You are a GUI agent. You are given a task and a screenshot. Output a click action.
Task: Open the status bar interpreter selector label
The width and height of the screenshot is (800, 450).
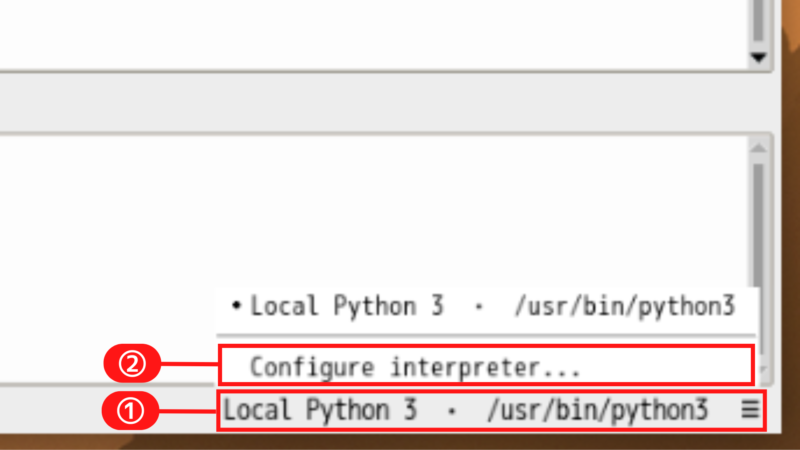(332, 410)
